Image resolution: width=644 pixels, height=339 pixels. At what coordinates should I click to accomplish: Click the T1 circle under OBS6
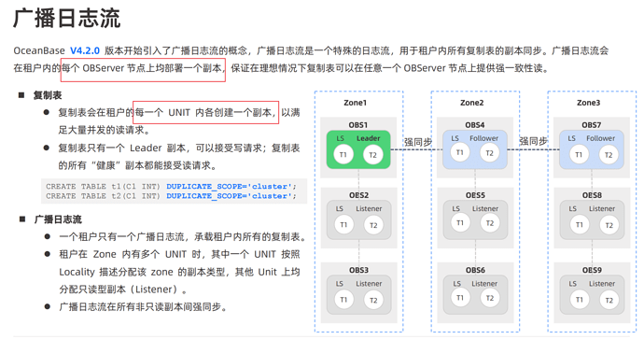[460, 298]
